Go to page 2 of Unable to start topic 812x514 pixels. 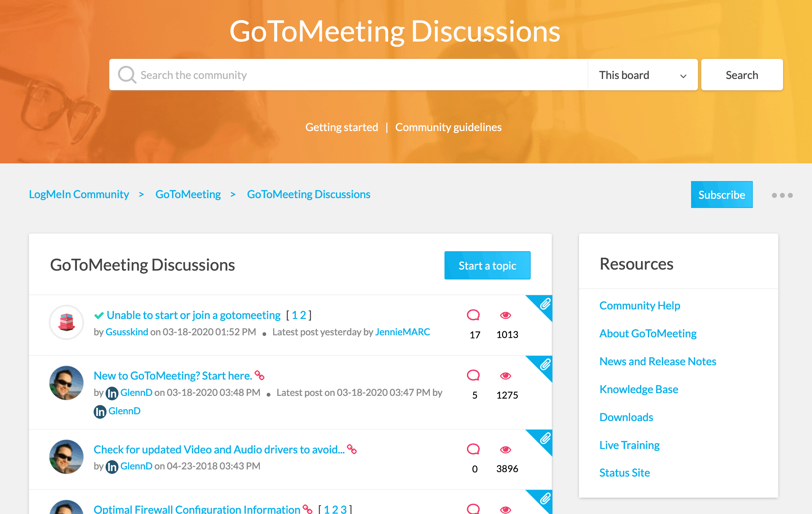click(303, 315)
